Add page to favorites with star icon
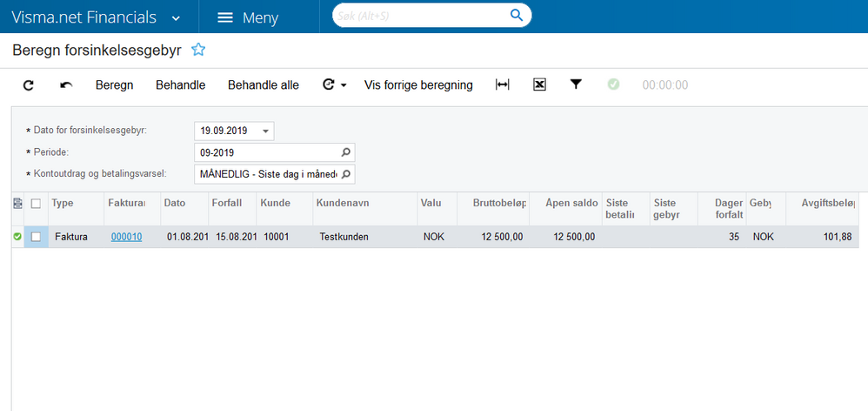The image size is (868, 411). tap(198, 51)
